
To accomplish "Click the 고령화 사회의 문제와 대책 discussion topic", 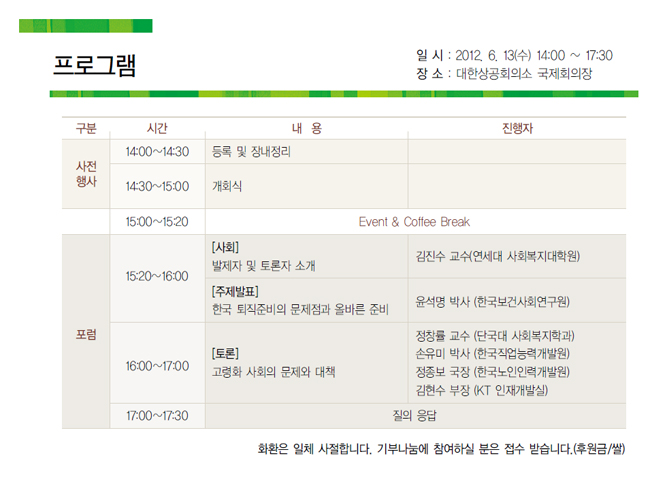I will pos(273,371).
